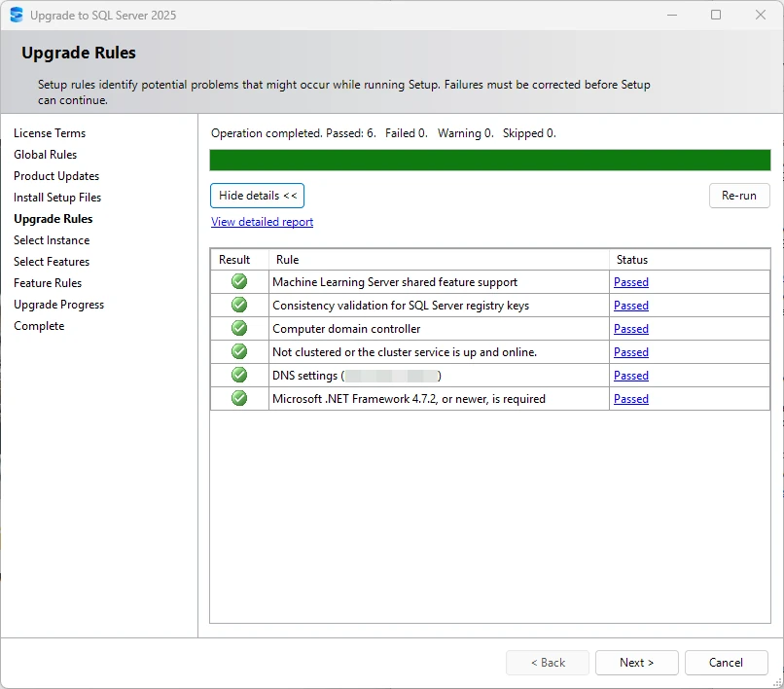Collapse the rules list with Hide details
Viewport: 784px width, 689px height.
tap(257, 196)
